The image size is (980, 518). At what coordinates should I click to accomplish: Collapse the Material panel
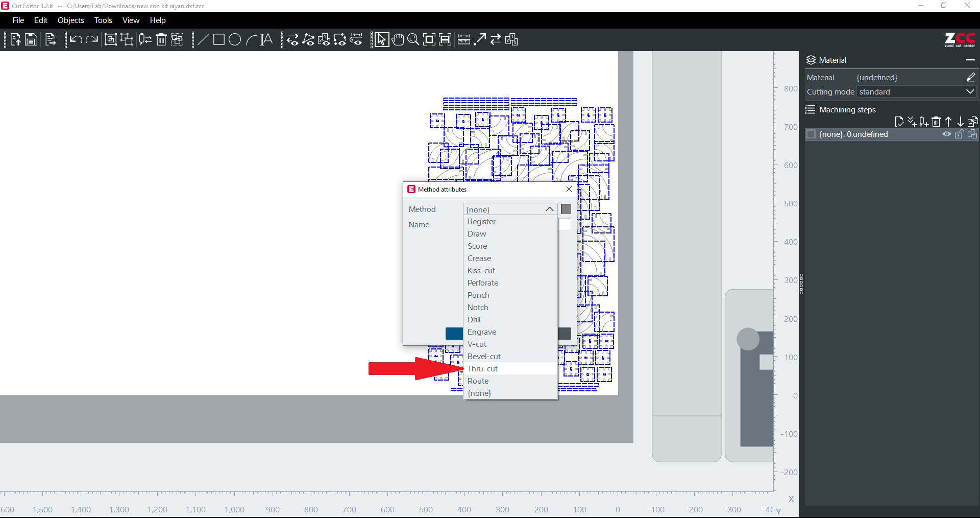(970, 60)
